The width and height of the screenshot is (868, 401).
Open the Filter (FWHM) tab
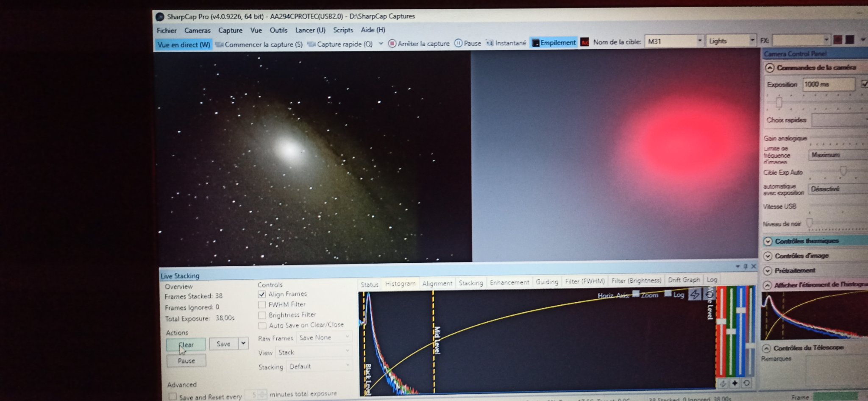585,281
